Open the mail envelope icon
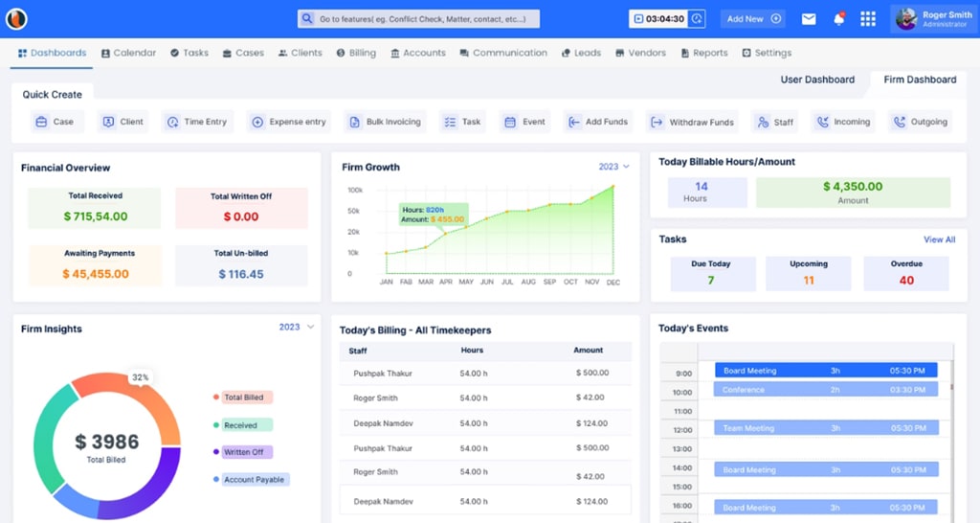This screenshot has height=523, width=980. click(809, 19)
